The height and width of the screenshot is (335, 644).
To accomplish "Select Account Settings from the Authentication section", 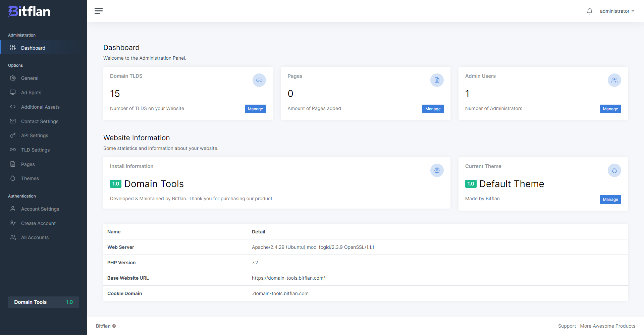I will click(x=40, y=209).
